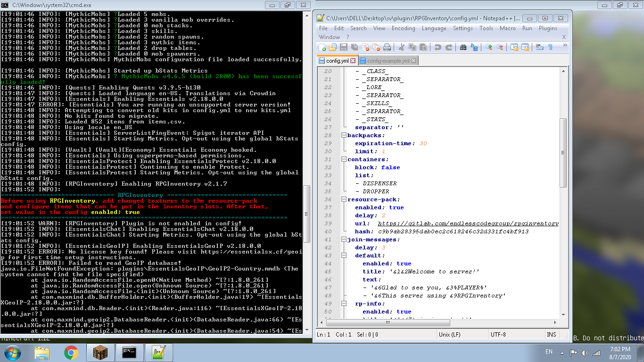Collapse the resource-pack fold marker
Viewport: 644px width, 362px height.
point(344,199)
